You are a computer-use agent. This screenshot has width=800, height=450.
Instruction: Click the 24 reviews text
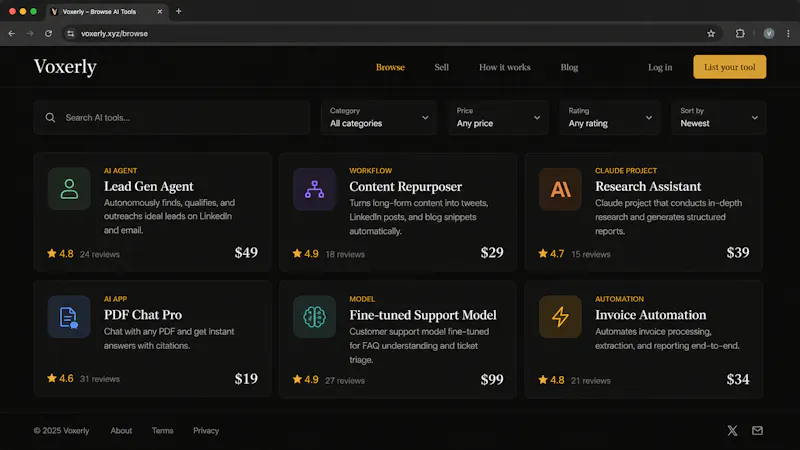99,254
